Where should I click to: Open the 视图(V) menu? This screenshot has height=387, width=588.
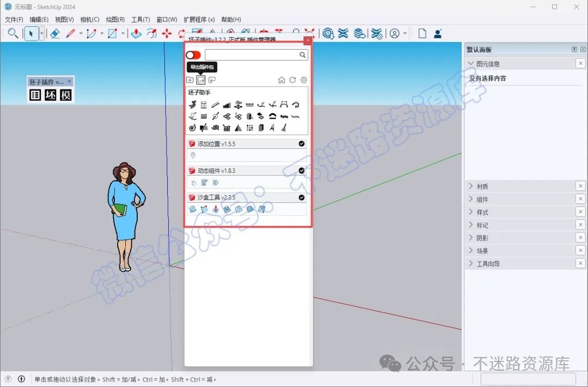64,20
